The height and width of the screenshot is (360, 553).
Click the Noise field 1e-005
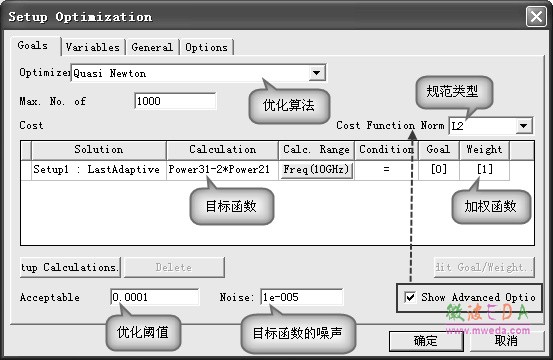point(302,297)
